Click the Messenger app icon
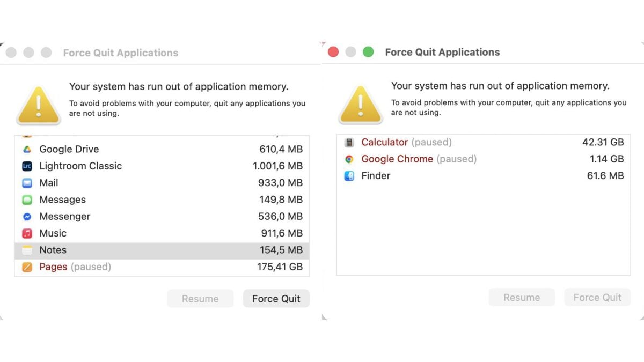This screenshot has width=644, height=362. (27, 217)
